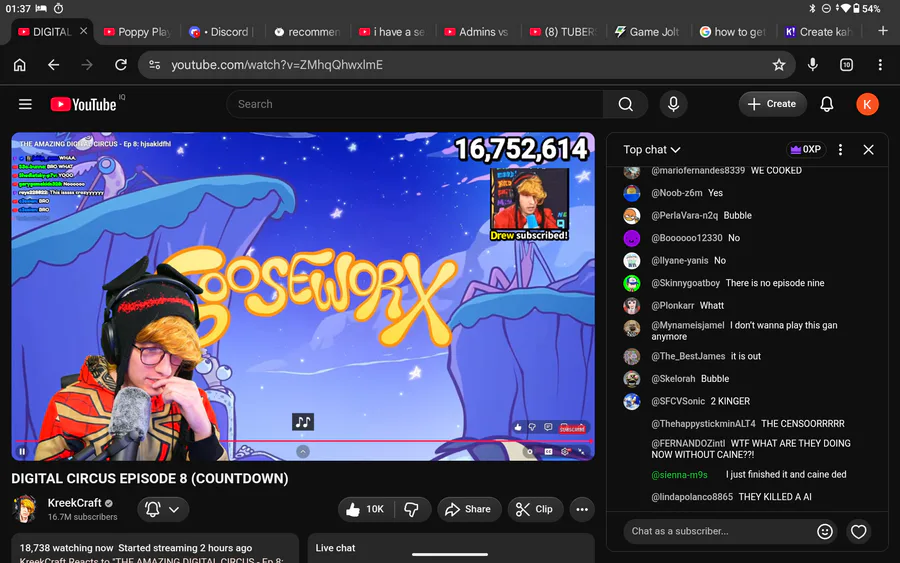Switch to the Game Jolt tab

pyautogui.click(x=647, y=32)
